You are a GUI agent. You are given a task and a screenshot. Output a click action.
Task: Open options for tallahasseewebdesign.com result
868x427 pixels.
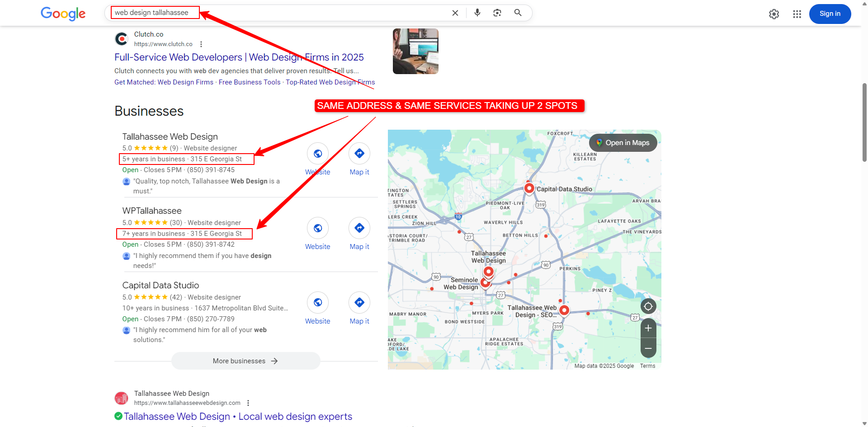248,403
